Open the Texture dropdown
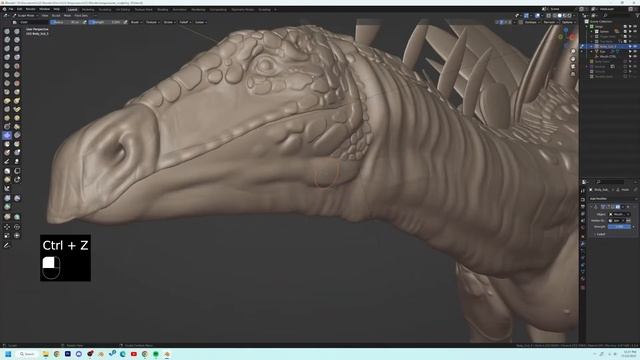 click(152, 22)
